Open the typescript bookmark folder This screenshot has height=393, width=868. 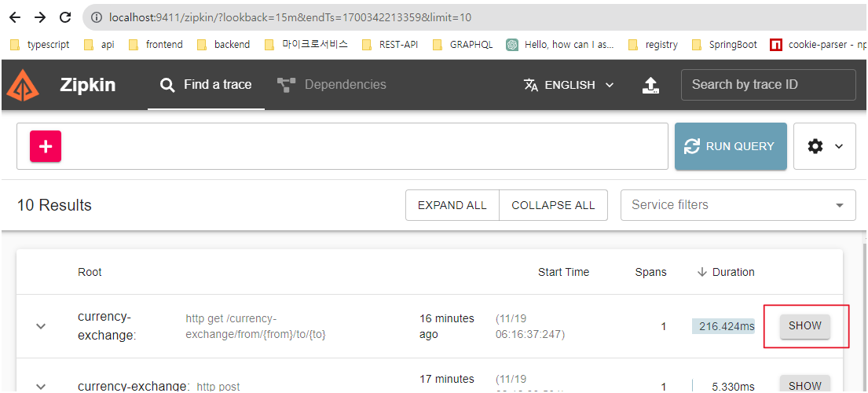pos(40,45)
